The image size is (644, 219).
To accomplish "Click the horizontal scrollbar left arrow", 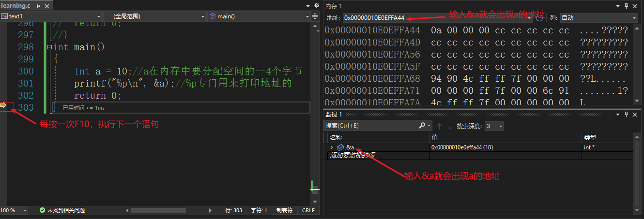I will pos(127,210).
